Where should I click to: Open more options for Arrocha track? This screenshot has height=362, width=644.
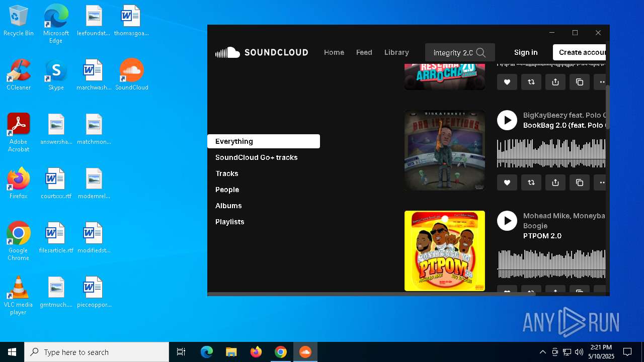tap(600, 82)
